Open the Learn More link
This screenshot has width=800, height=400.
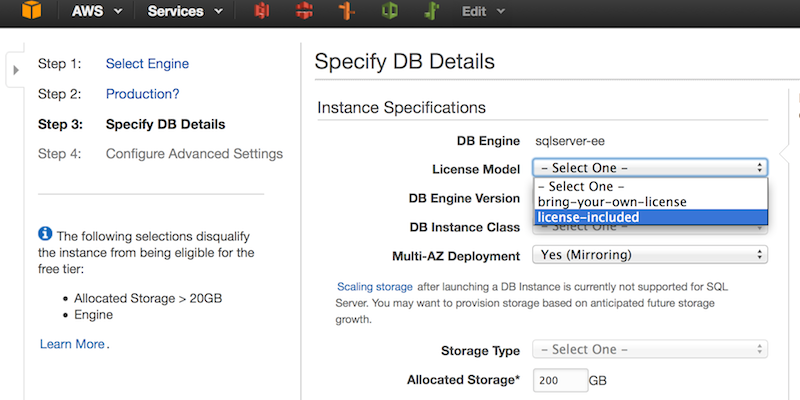tap(72, 344)
